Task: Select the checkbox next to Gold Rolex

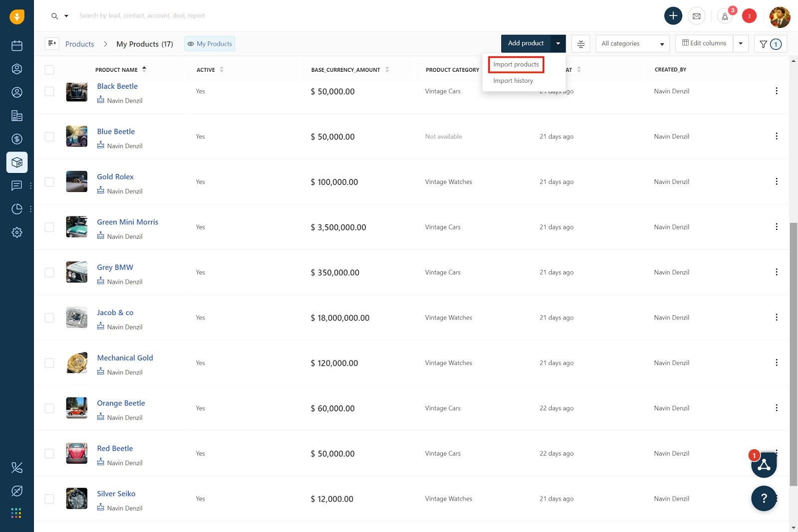Action: (x=49, y=181)
